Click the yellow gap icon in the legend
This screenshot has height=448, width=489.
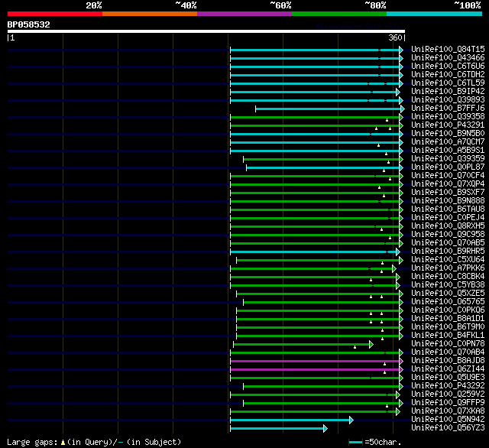[x=63, y=442]
